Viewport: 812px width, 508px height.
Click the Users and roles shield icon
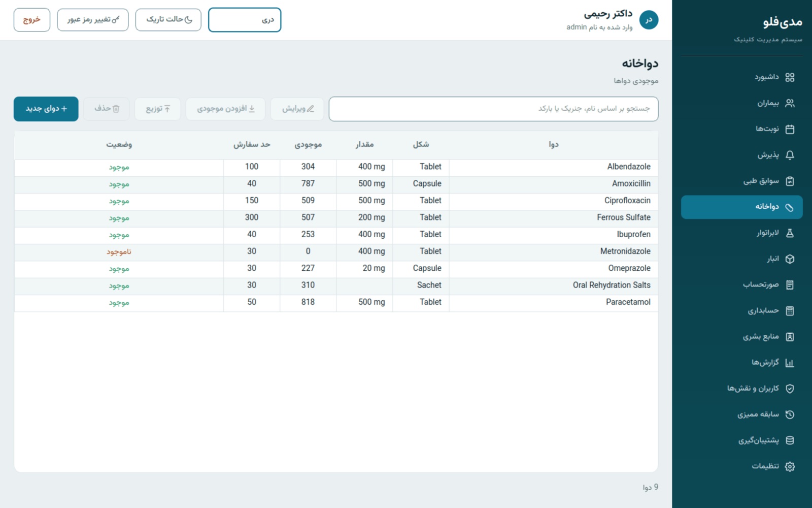pos(790,389)
